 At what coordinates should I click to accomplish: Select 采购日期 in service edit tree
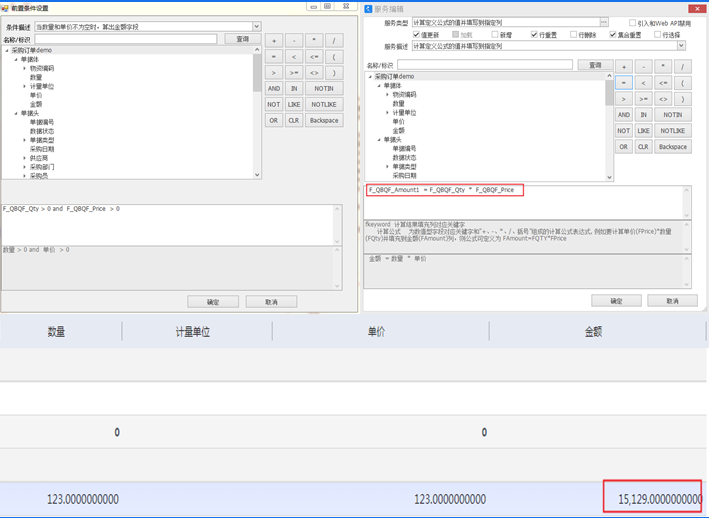404,175
